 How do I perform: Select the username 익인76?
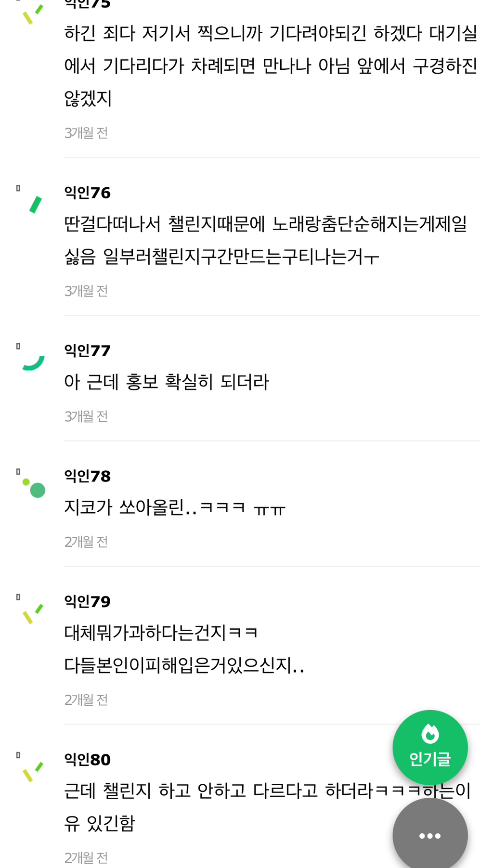click(88, 193)
